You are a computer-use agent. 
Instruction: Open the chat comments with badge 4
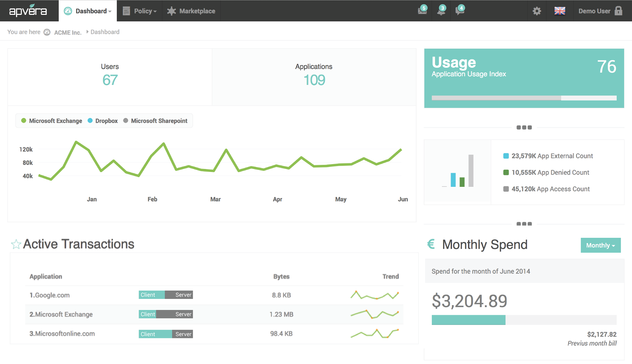click(460, 10)
